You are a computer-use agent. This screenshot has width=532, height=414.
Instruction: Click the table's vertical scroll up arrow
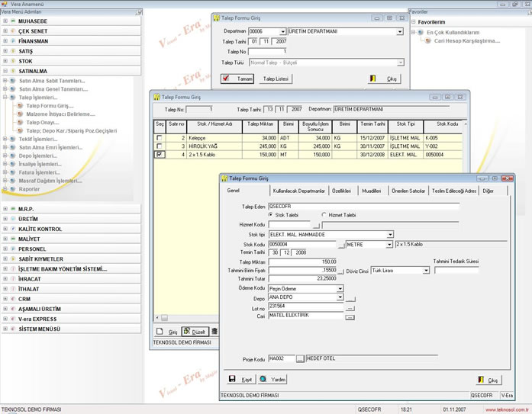click(465, 124)
